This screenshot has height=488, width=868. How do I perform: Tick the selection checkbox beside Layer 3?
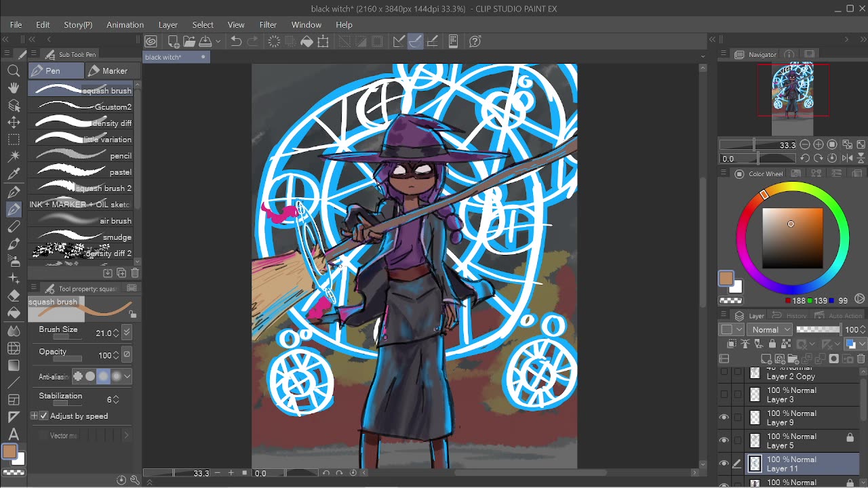[737, 394]
